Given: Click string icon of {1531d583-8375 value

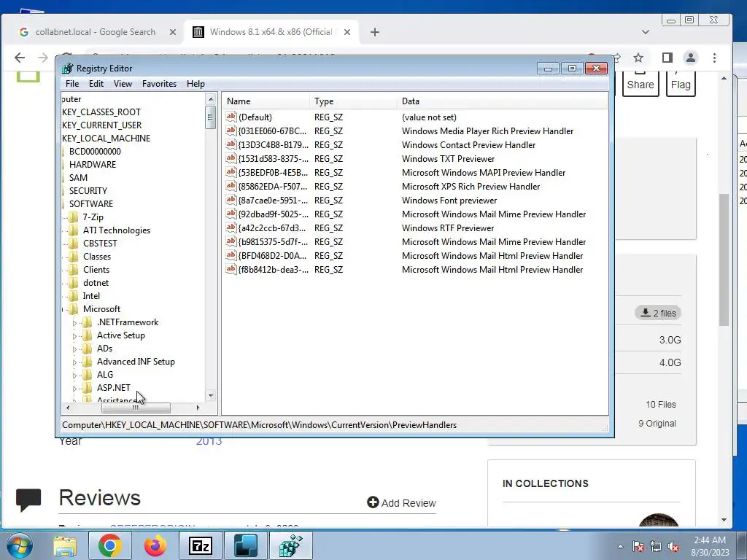Looking at the screenshot, I should pyautogui.click(x=231, y=158).
